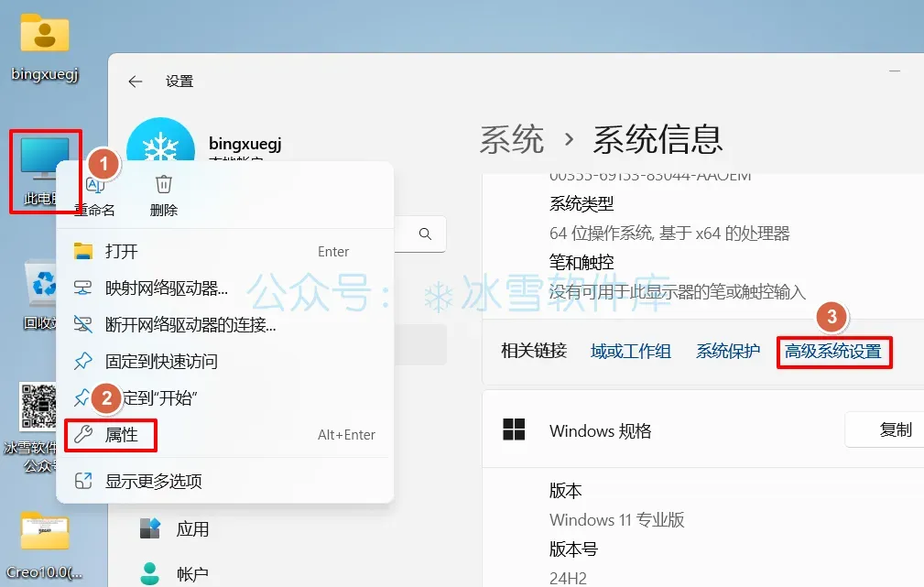Go back using the Settings back arrow

tap(136, 82)
